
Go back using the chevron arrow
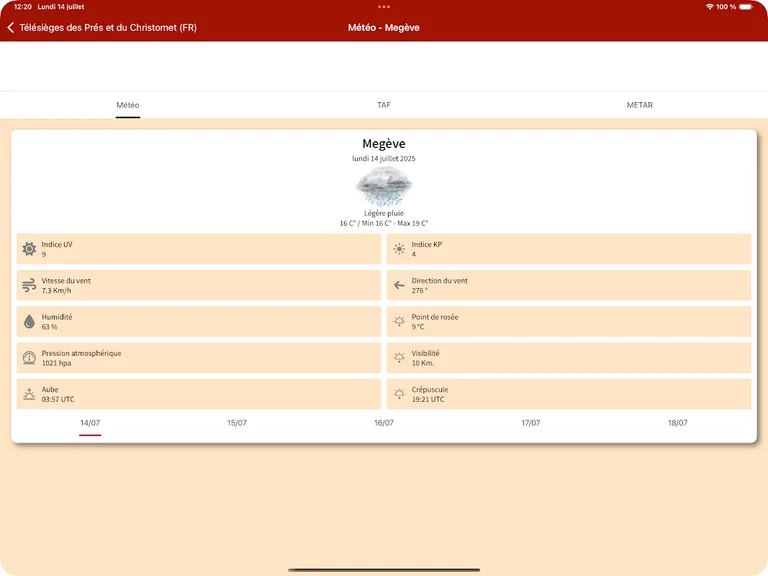11,28
